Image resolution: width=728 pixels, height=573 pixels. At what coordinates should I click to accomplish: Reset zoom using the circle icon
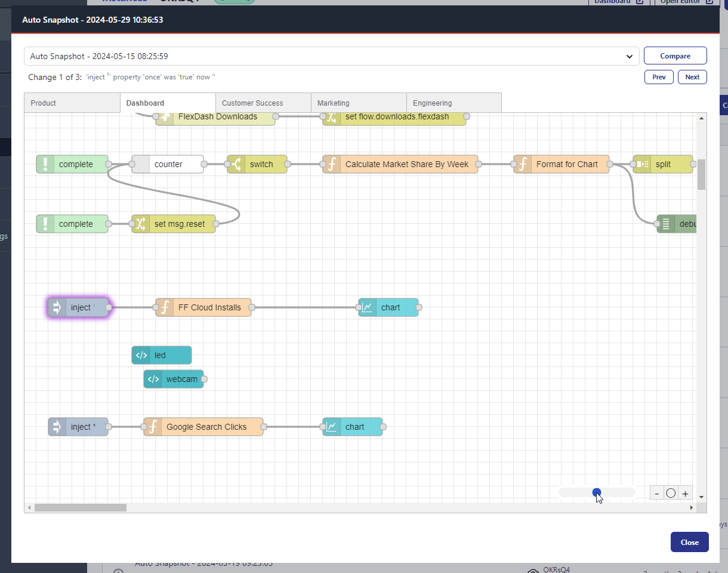point(671,492)
